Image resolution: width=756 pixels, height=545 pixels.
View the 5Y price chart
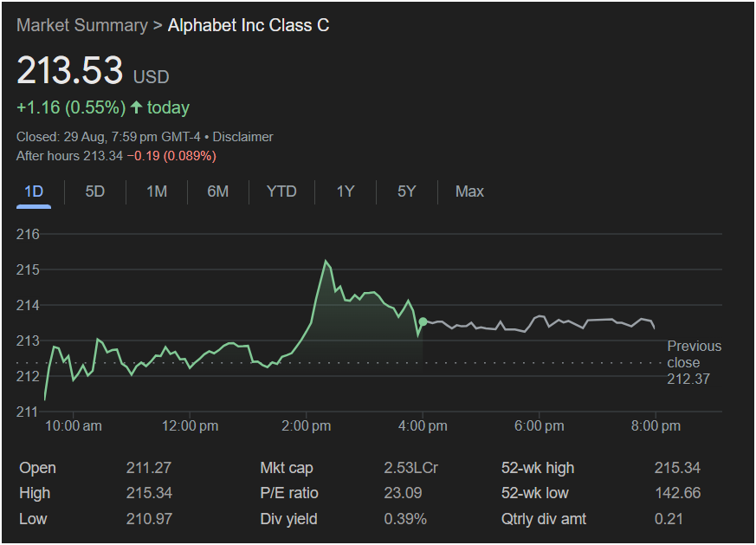pyautogui.click(x=407, y=191)
